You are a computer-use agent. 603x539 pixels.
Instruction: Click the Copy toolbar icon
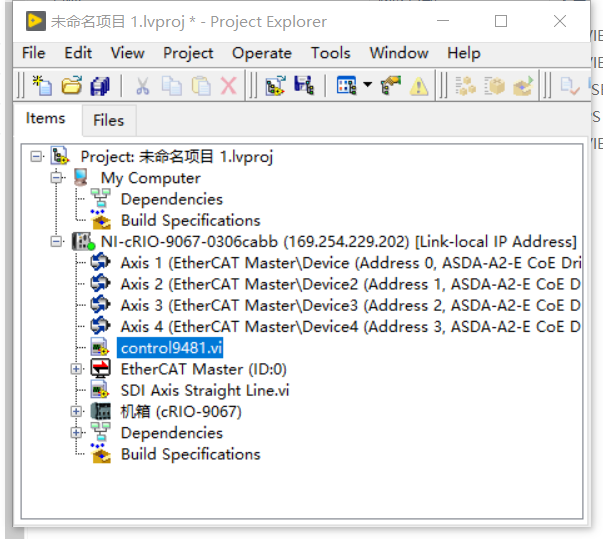click(172, 85)
